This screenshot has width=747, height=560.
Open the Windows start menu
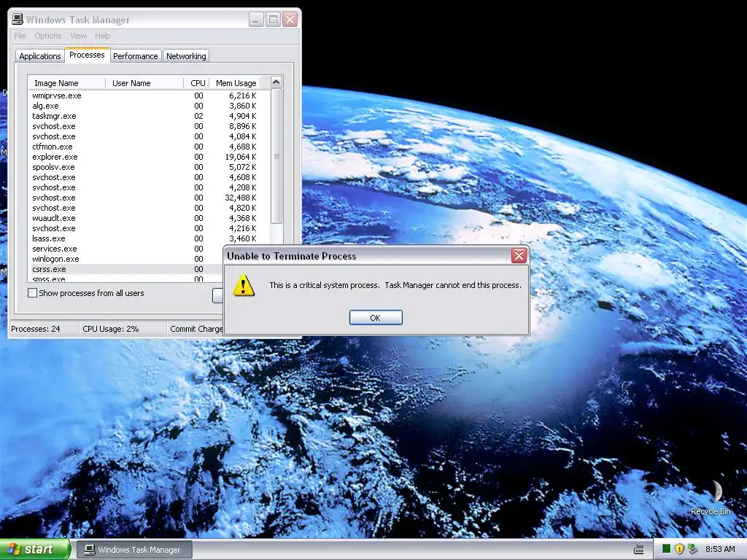click(x=35, y=549)
